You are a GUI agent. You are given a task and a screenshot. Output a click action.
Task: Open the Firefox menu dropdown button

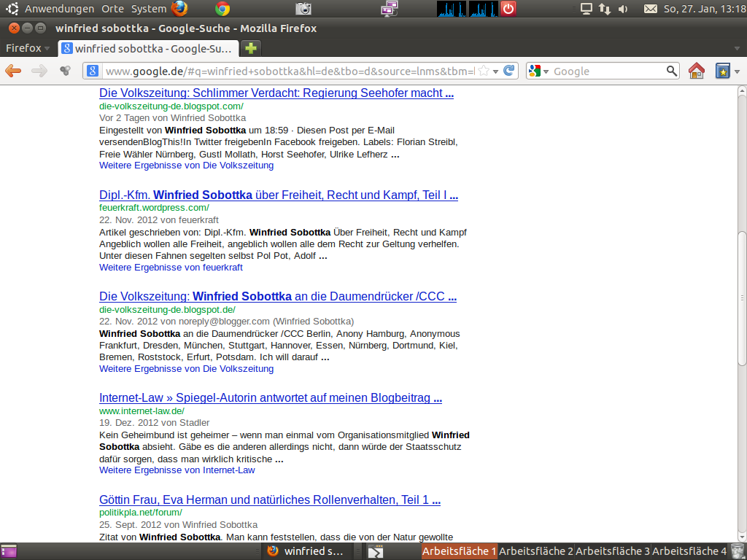tap(27, 48)
